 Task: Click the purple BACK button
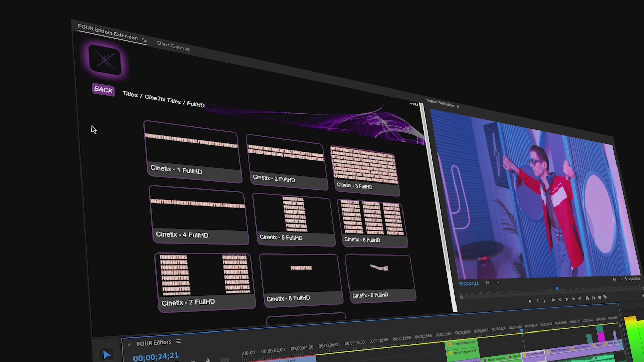click(103, 90)
